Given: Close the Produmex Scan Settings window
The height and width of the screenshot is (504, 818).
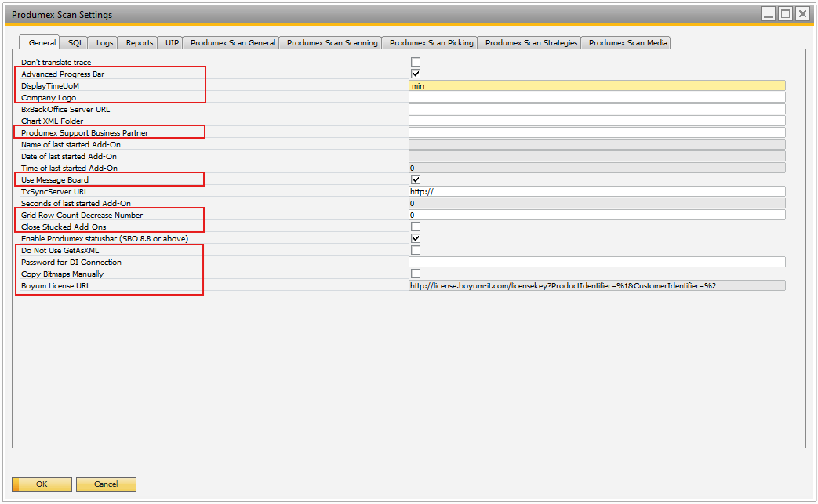Looking at the screenshot, I should (802, 14).
